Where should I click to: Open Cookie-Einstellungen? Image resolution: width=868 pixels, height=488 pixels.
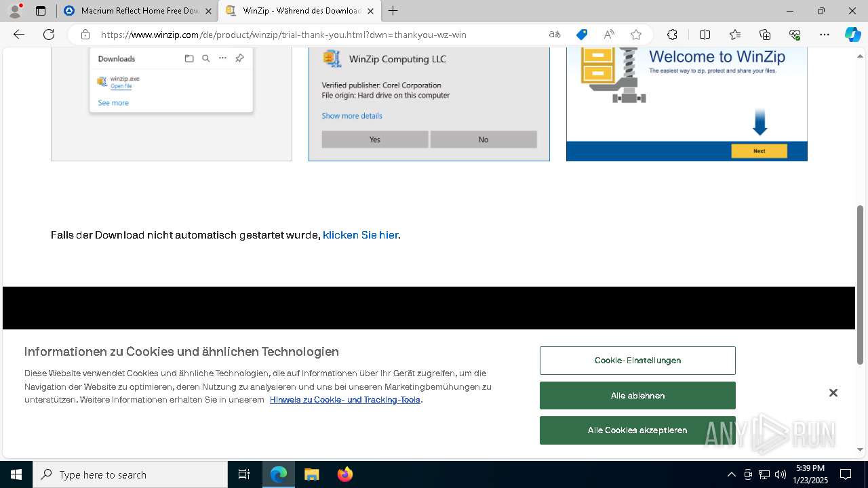(637, 361)
